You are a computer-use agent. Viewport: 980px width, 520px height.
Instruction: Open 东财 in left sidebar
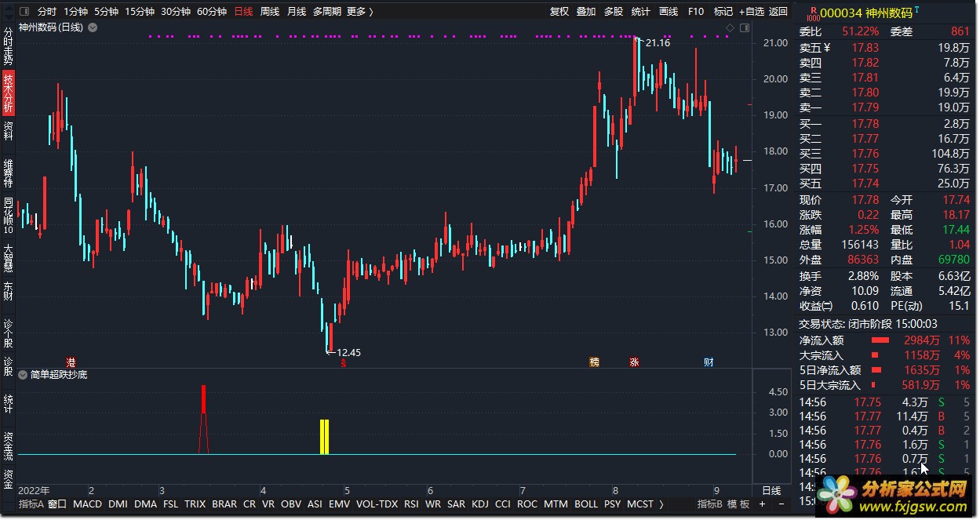pos(8,291)
